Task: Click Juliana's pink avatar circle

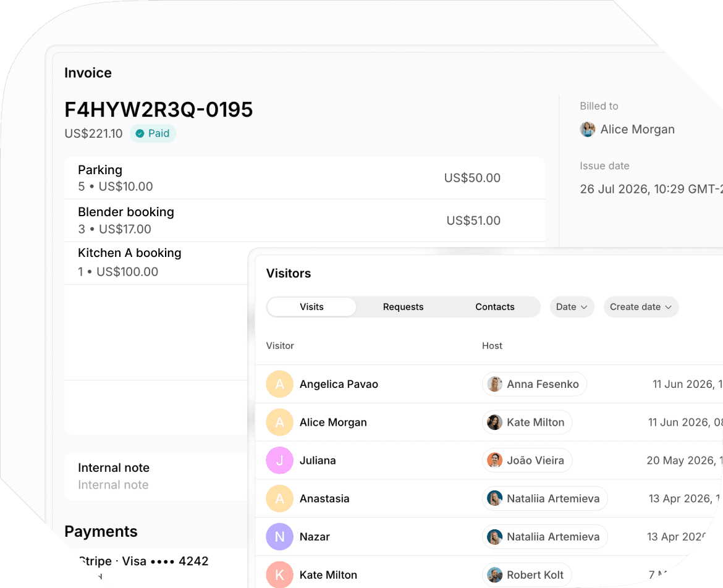Action: 279,460
